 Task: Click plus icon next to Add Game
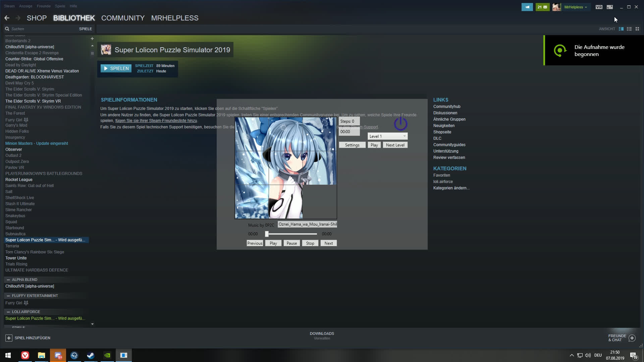point(9,338)
